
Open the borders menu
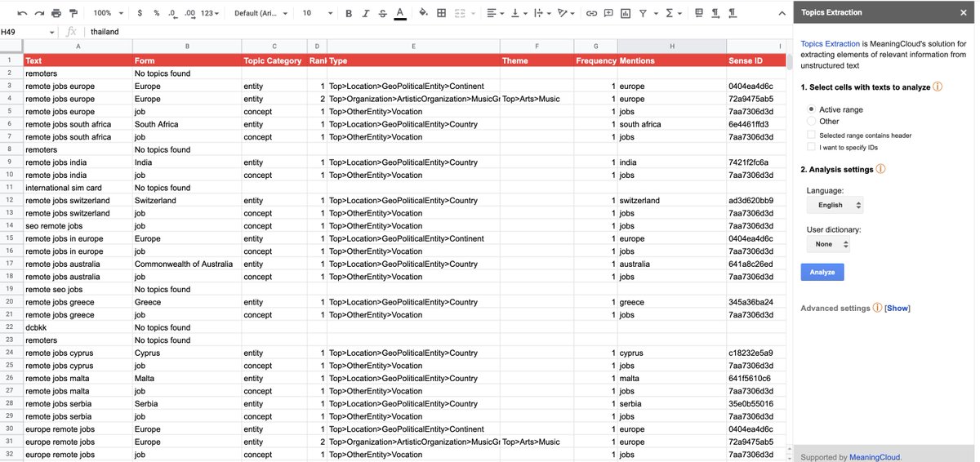click(x=441, y=13)
